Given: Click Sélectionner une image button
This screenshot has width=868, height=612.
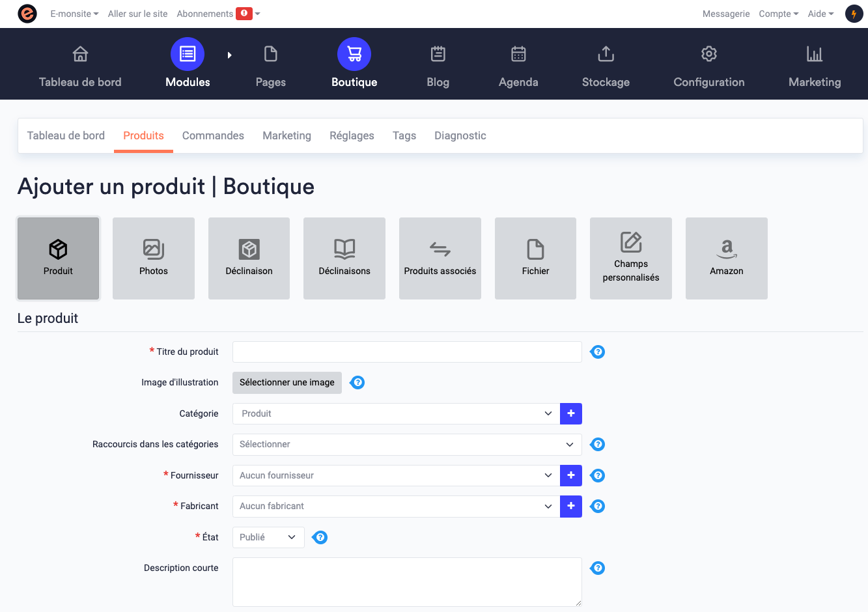Looking at the screenshot, I should 287,382.
